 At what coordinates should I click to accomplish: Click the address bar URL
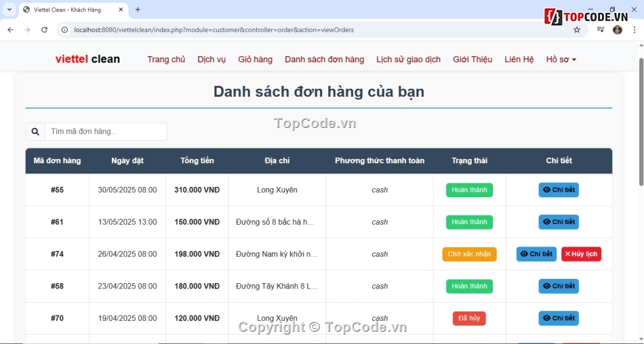point(214,30)
